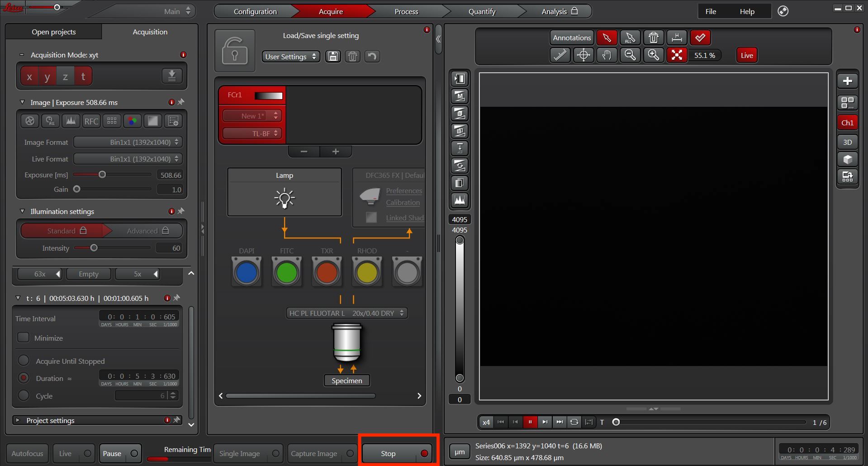Click the Exposure slider handle

click(x=102, y=175)
